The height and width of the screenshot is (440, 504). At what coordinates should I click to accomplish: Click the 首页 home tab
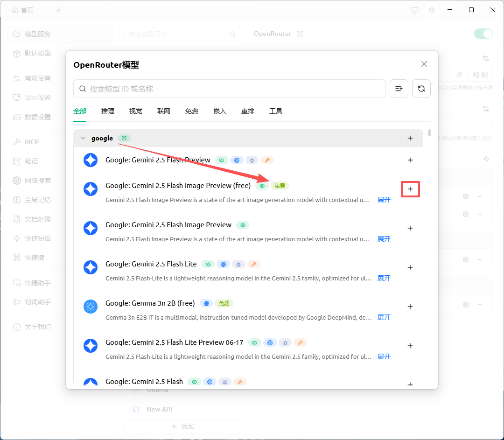tap(22, 10)
